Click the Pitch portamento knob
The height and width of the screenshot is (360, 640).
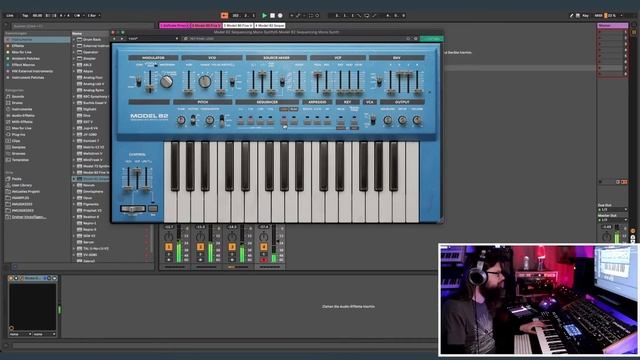(209, 120)
